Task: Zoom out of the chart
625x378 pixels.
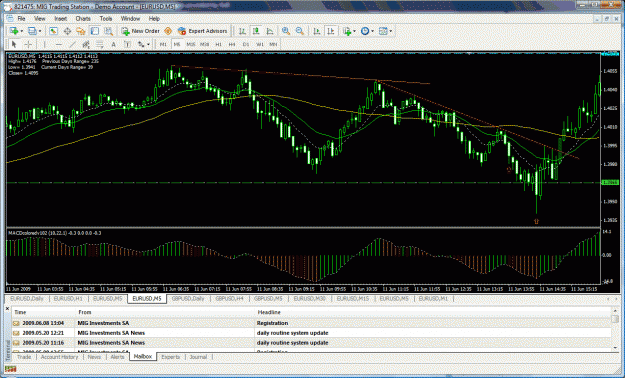Action: coord(300,31)
